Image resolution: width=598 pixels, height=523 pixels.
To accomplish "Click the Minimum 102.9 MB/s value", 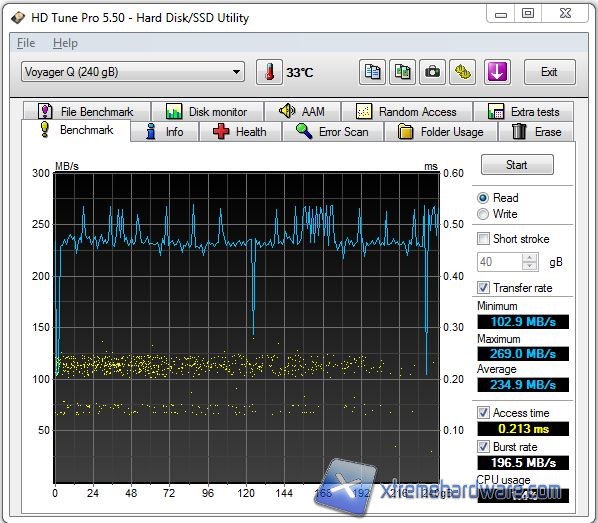I will tap(523, 322).
